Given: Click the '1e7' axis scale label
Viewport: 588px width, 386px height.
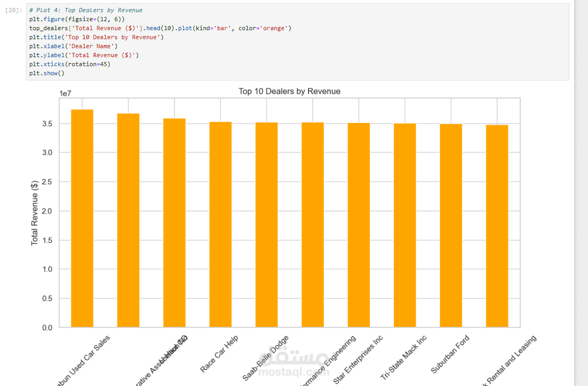Looking at the screenshot, I should (65, 93).
